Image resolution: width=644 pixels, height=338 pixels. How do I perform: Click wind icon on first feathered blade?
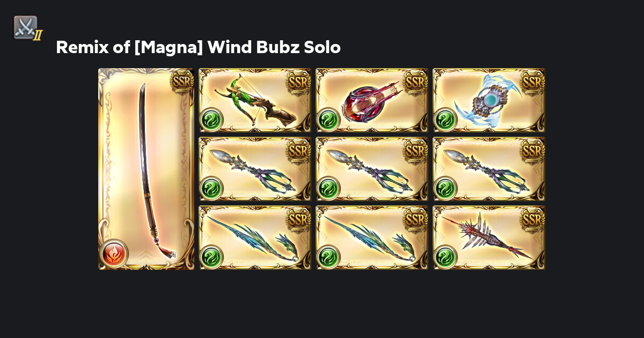tap(211, 256)
